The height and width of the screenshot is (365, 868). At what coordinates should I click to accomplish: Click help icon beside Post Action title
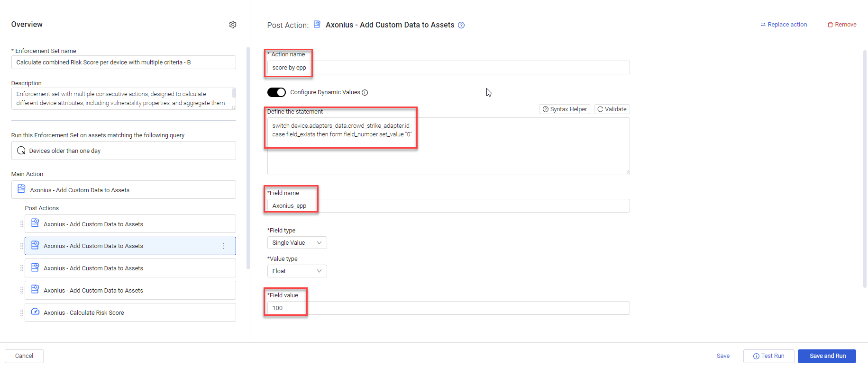tap(461, 25)
